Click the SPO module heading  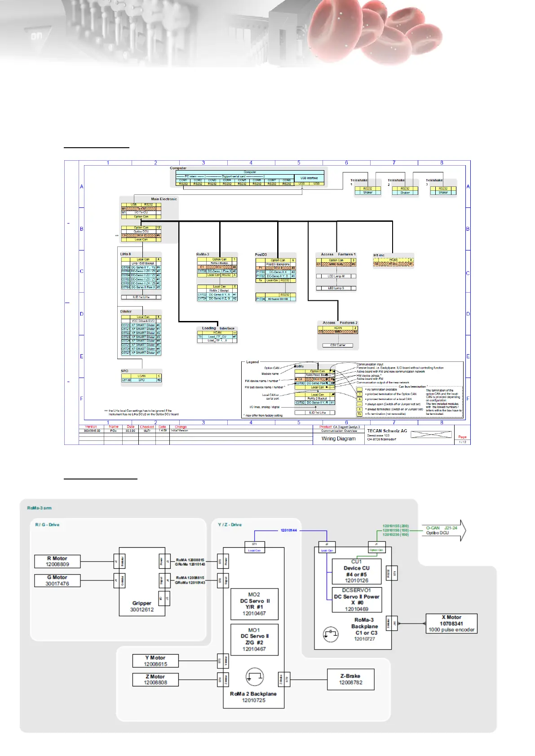pos(124,371)
